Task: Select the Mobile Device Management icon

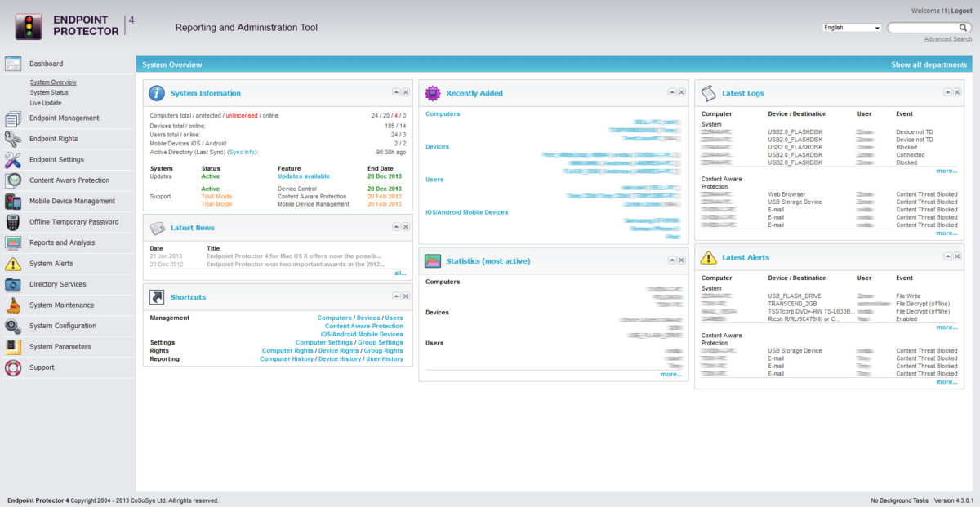Action: (x=13, y=202)
